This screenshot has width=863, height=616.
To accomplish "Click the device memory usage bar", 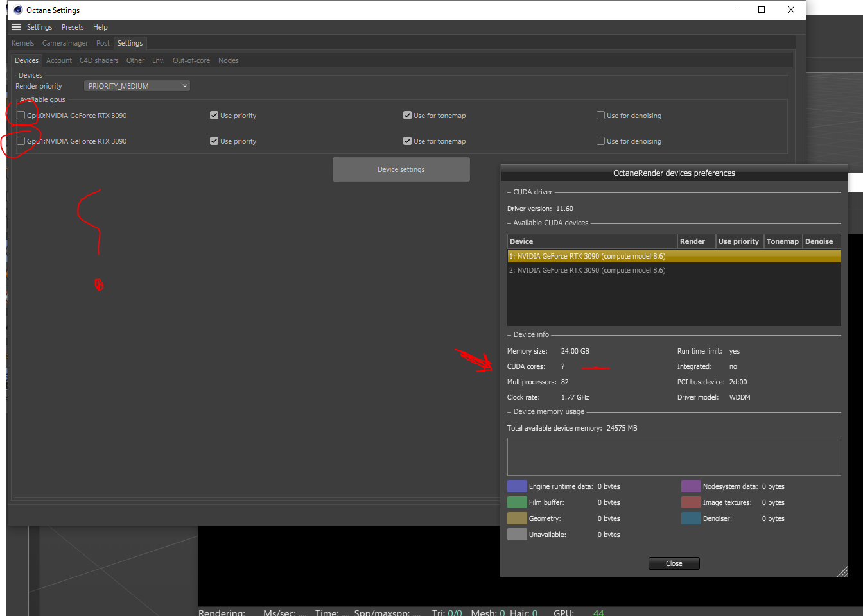I will point(674,457).
